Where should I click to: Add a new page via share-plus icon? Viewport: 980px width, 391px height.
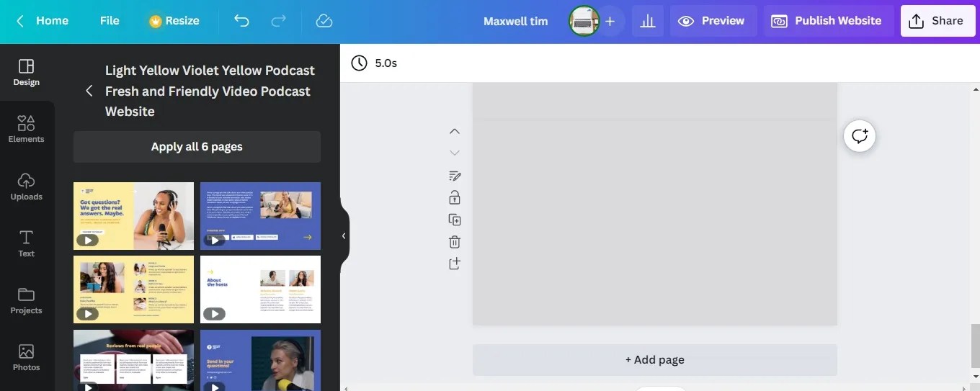coord(455,264)
